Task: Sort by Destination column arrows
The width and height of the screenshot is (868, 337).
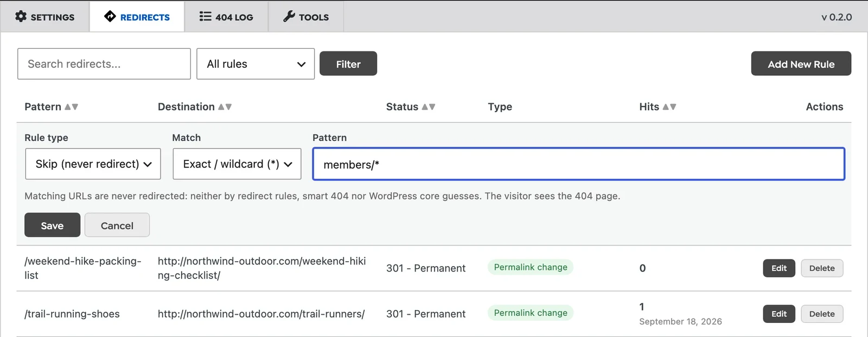Action: [x=225, y=107]
